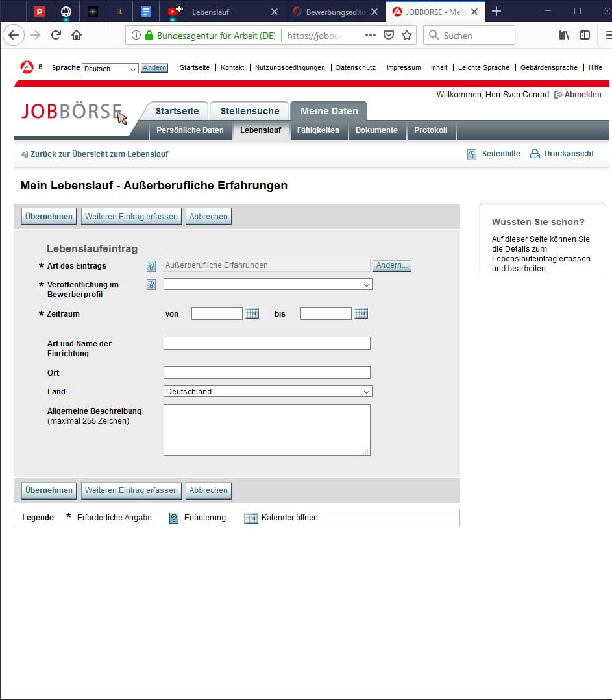Image resolution: width=612 pixels, height=700 pixels.
Task: Reload the current page
Action: 56,35
